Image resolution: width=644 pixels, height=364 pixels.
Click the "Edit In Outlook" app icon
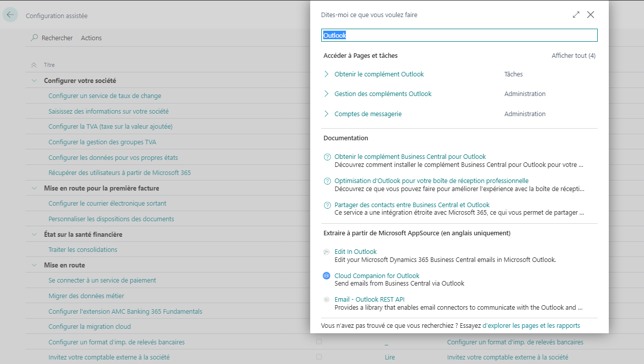(327, 252)
